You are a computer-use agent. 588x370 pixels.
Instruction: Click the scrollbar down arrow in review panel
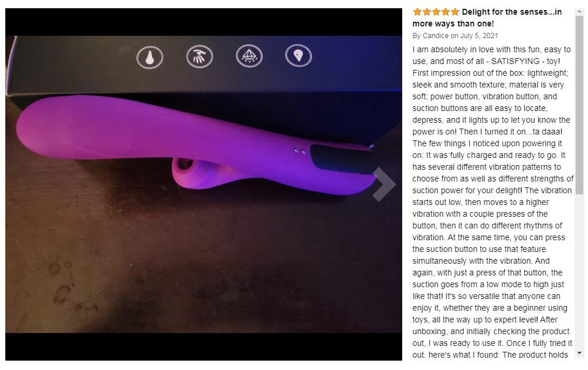pyautogui.click(x=580, y=353)
